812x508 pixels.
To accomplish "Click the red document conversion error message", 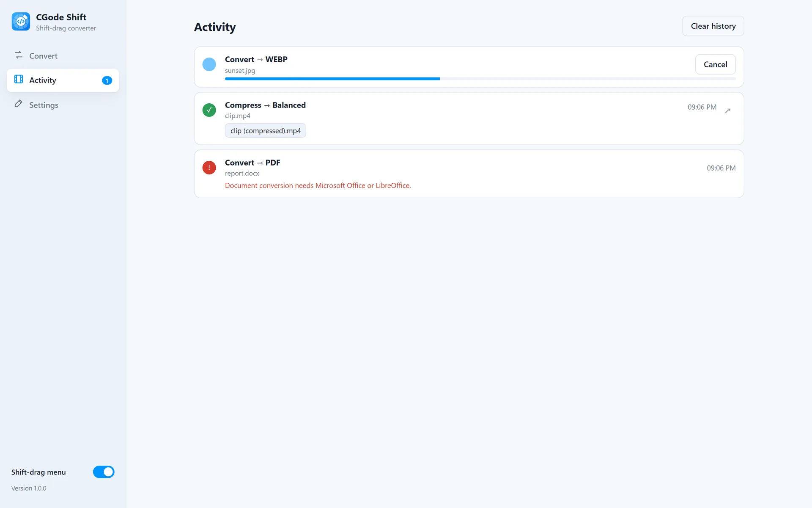I will 318,185.
